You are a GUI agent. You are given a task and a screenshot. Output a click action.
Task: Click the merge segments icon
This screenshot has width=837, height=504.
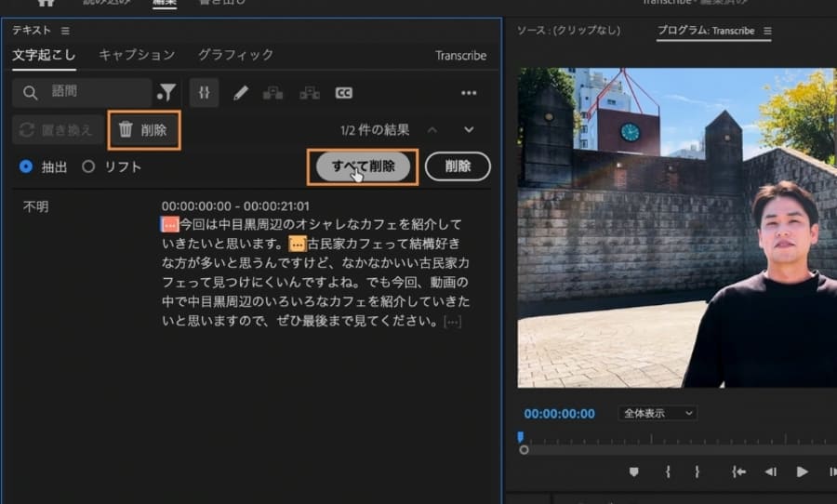click(x=272, y=93)
